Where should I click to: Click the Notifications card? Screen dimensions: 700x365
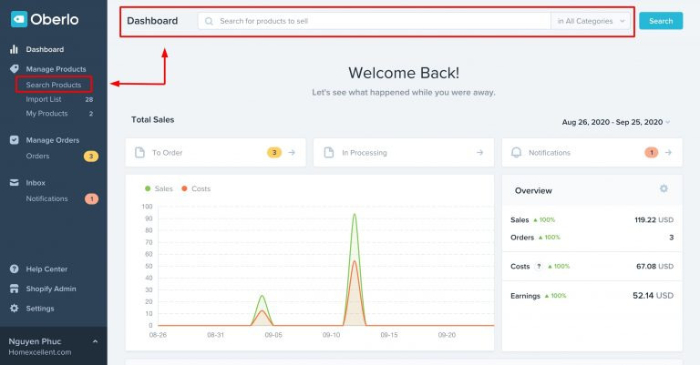[x=592, y=153]
